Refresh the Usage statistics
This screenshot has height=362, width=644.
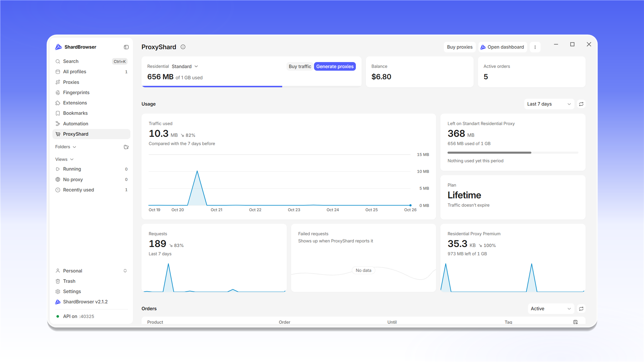pyautogui.click(x=581, y=104)
